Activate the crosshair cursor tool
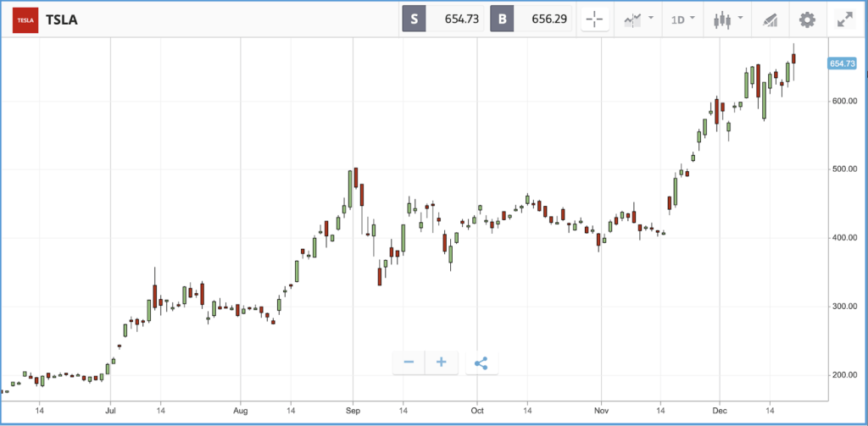 tap(594, 20)
